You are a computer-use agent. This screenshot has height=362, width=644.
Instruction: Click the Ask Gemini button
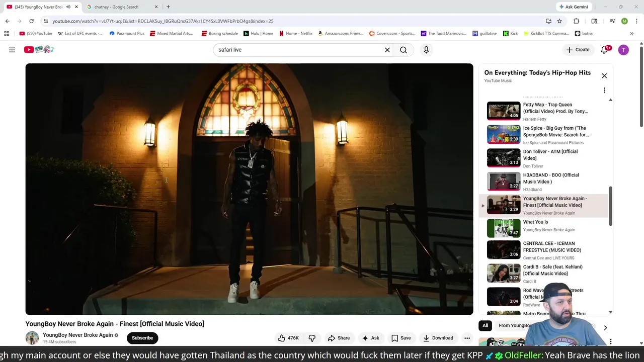click(573, 7)
